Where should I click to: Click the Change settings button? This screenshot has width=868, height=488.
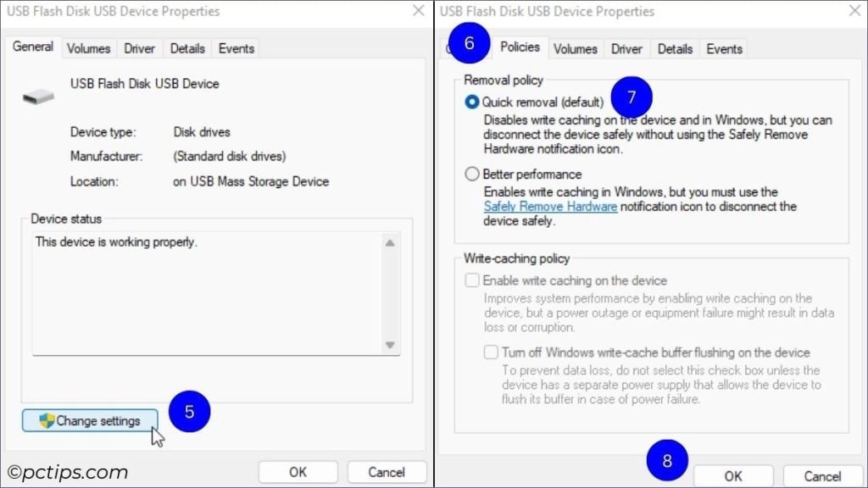point(90,420)
